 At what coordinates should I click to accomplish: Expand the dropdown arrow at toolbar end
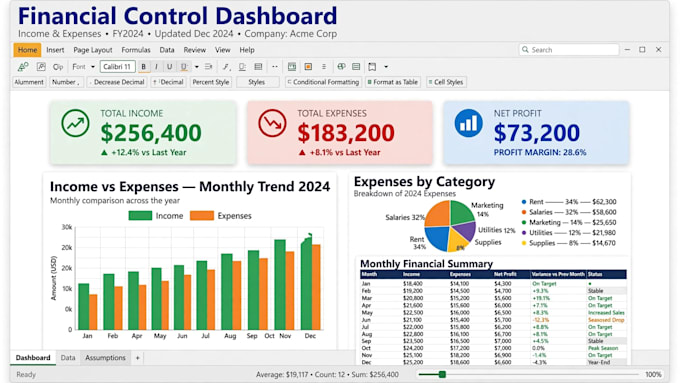point(386,67)
